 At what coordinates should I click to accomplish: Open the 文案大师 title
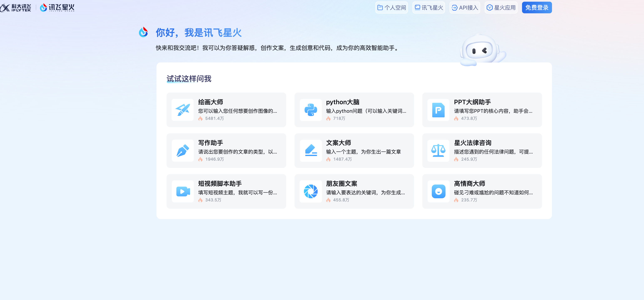tap(338, 143)
